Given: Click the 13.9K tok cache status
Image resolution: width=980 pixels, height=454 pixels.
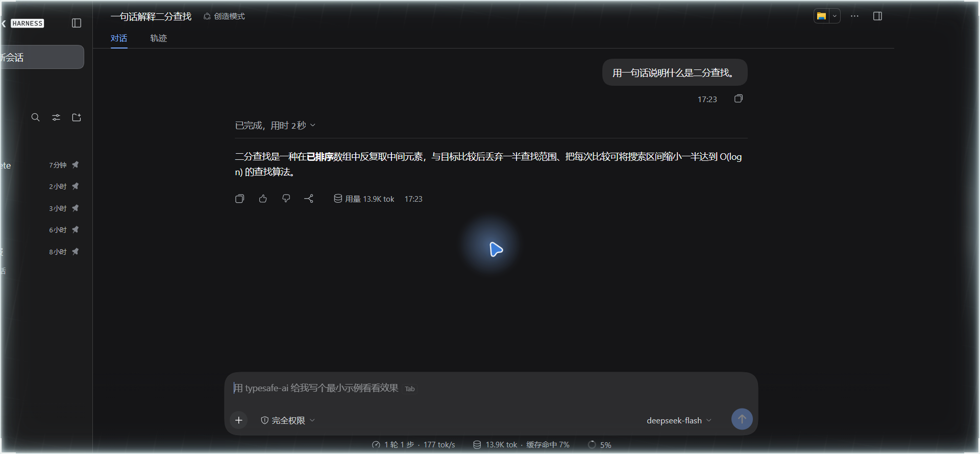Looking at the screenshot, I should [x=521, y=445].
